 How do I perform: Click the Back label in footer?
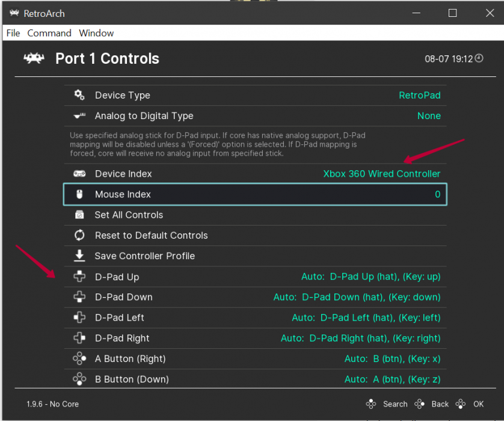[x=440, y=404]
